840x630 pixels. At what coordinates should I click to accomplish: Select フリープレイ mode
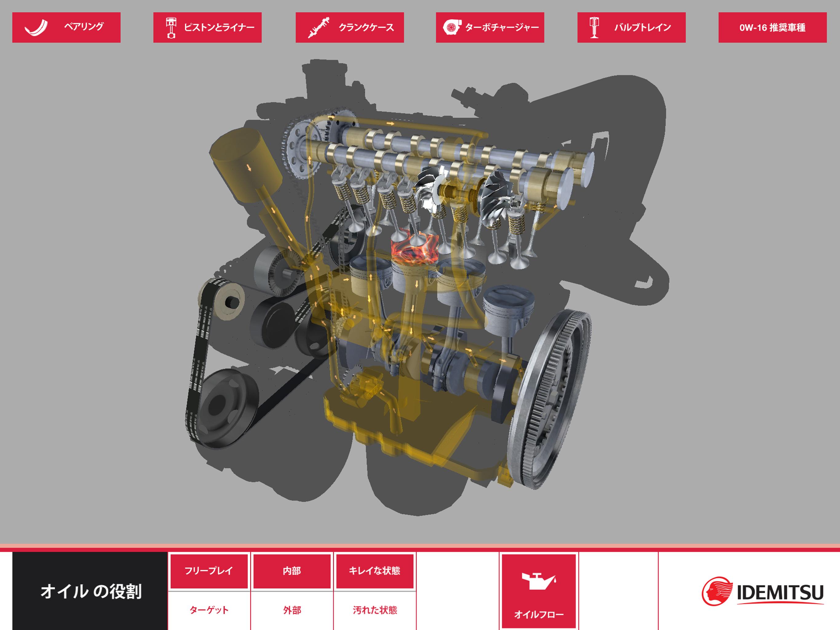pos(209,571)
